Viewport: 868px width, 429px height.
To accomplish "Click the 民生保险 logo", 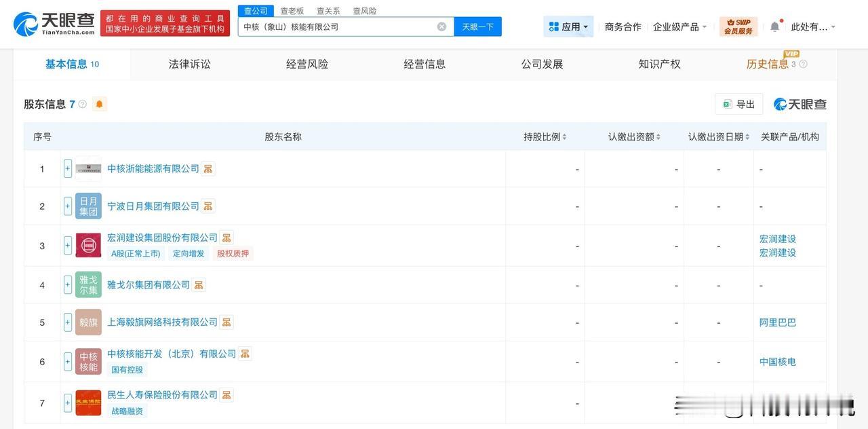I will point(88,403).
